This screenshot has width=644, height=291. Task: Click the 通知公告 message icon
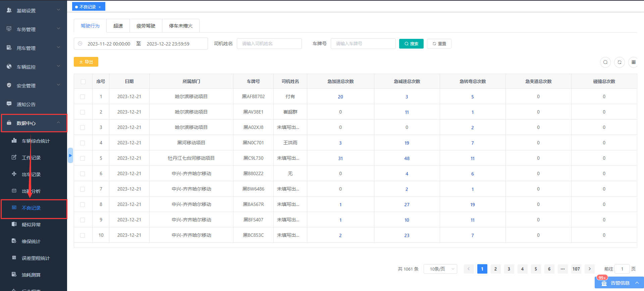[9, 104]
